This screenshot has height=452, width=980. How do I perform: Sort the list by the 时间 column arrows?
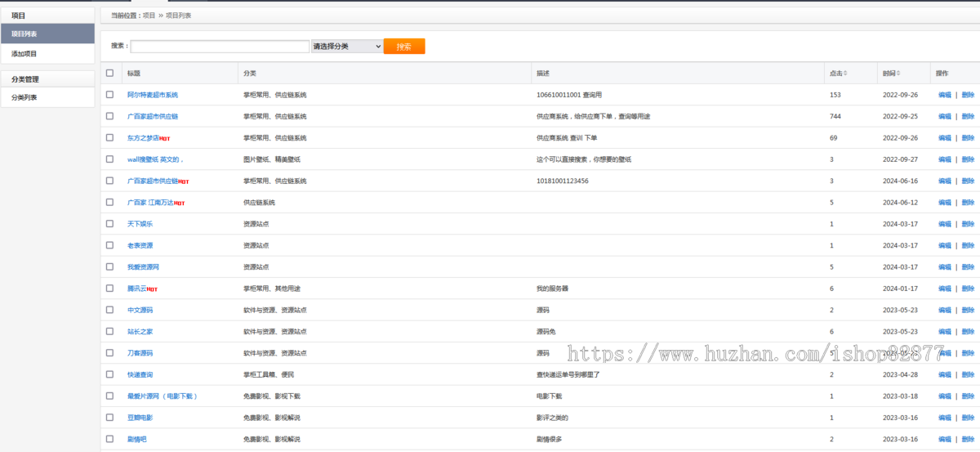click(x=898, y=74)
